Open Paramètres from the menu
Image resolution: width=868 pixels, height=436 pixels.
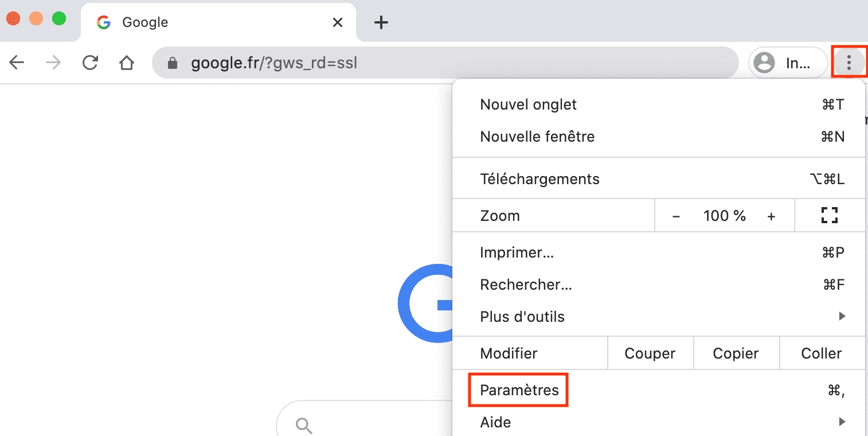click(518, 390)
